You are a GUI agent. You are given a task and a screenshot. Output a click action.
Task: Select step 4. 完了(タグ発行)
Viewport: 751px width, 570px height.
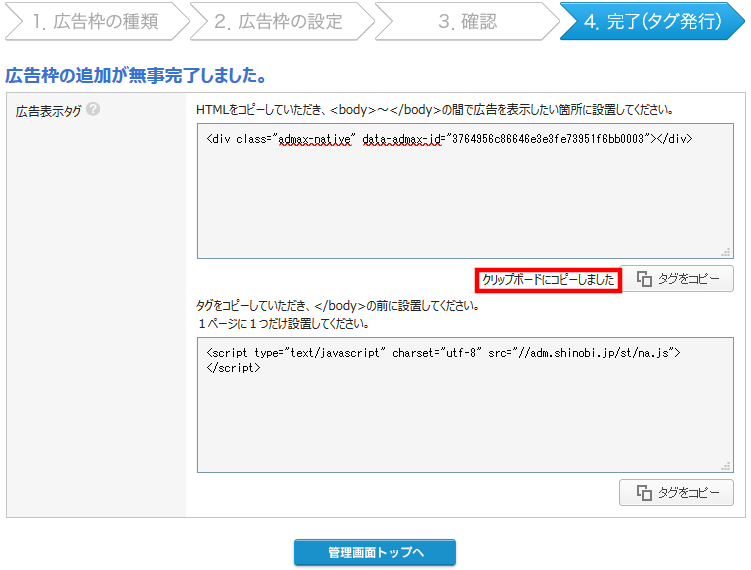point(652,22)
